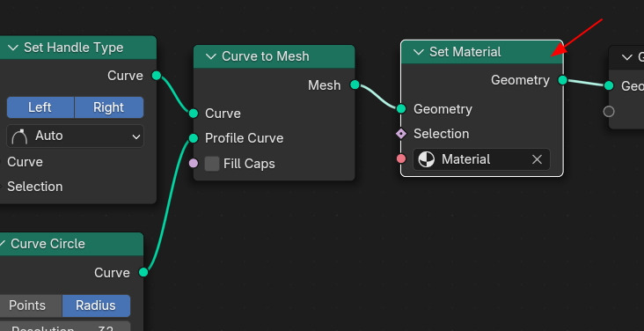Clear the material with the X button
Image resolution: width=644 pixels, height=331 pixels.
pyautogui.click(x=537, y=159)
